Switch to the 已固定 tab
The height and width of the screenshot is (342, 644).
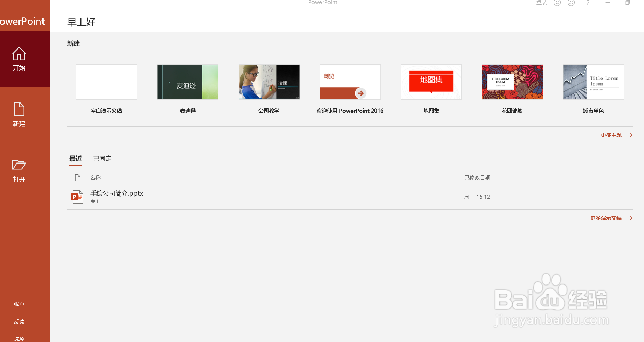[x=102, y=159]
